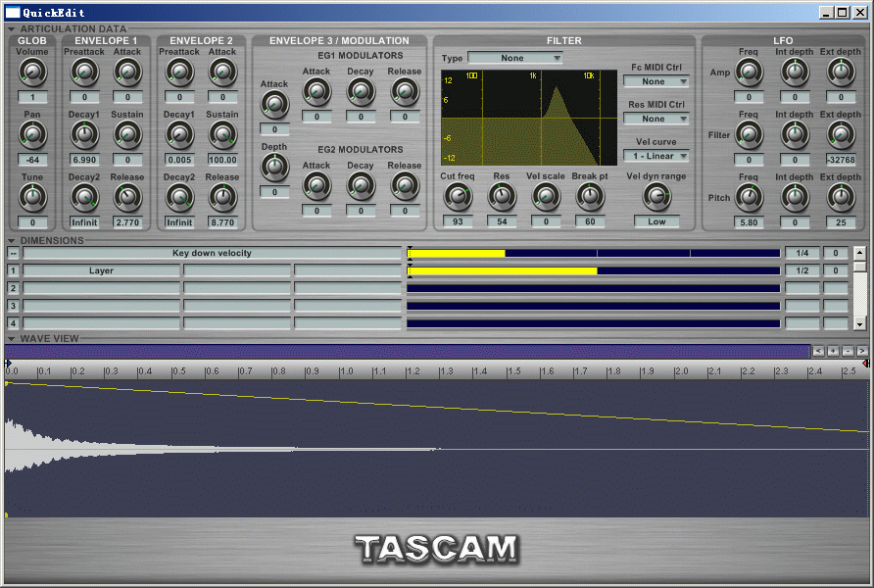Select dimension row button 4
This screenshot has height=588, width=874.
[13, 323]
